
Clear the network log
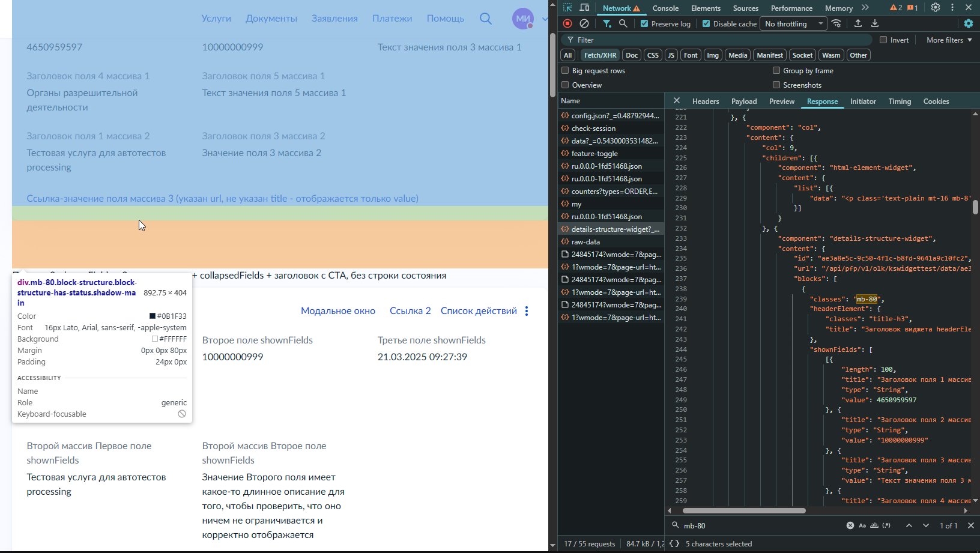point(584,23)
